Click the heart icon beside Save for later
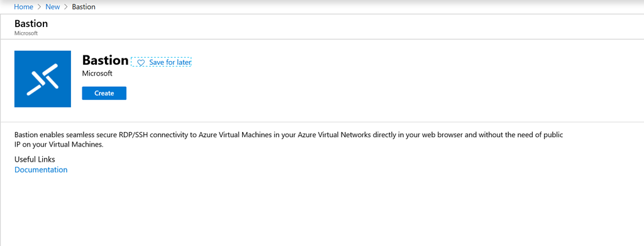The image size is (644, 246). coord(141,62)
